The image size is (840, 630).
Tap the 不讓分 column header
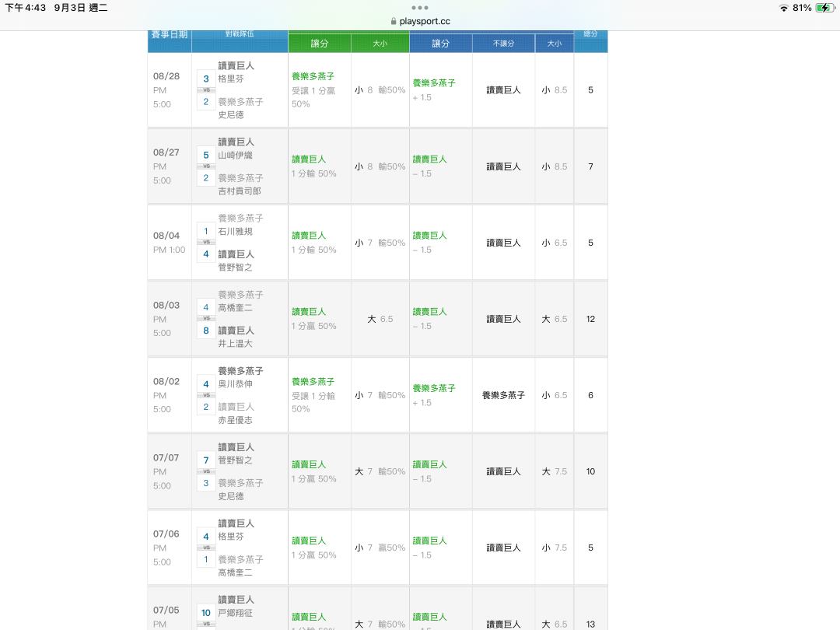click(503, 44)
